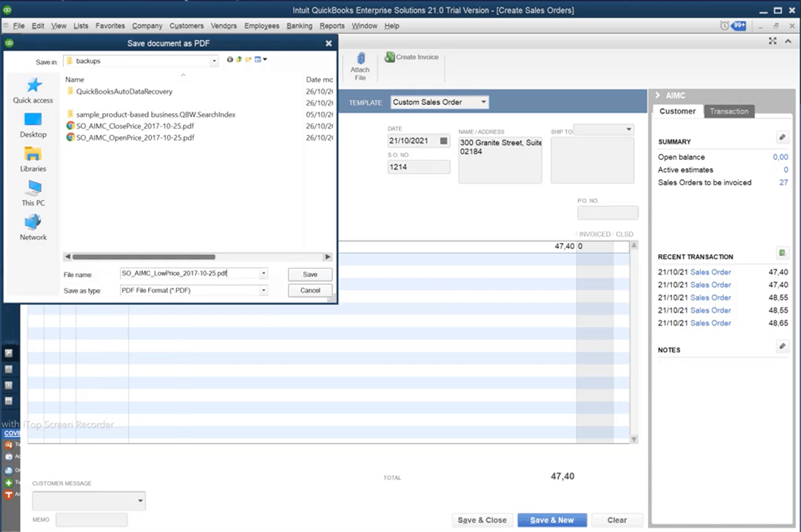
Task: Open the Save as type dropdown
Action: click(264, 290)
